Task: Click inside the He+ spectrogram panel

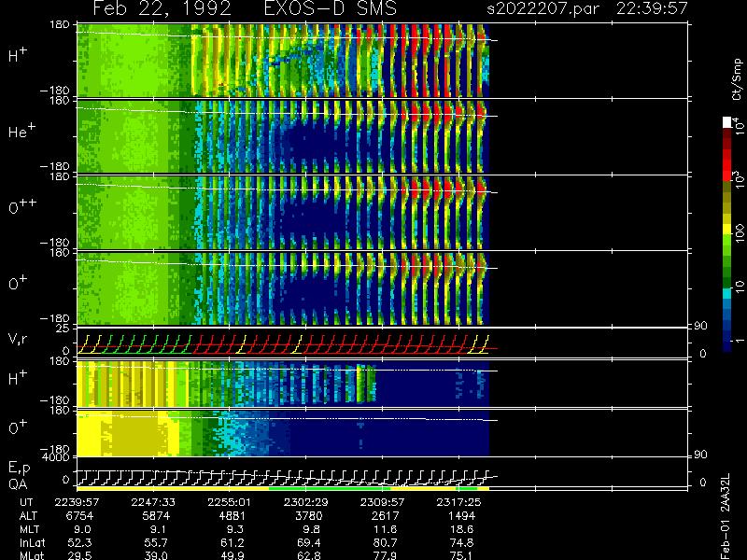Action: click(x=283, y=136)
